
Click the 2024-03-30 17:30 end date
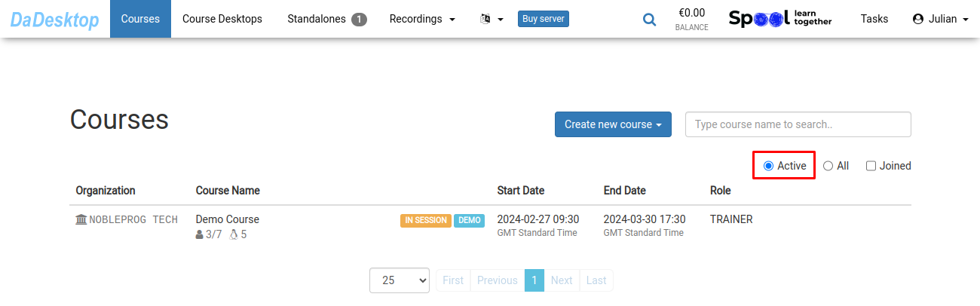[645, 219]
